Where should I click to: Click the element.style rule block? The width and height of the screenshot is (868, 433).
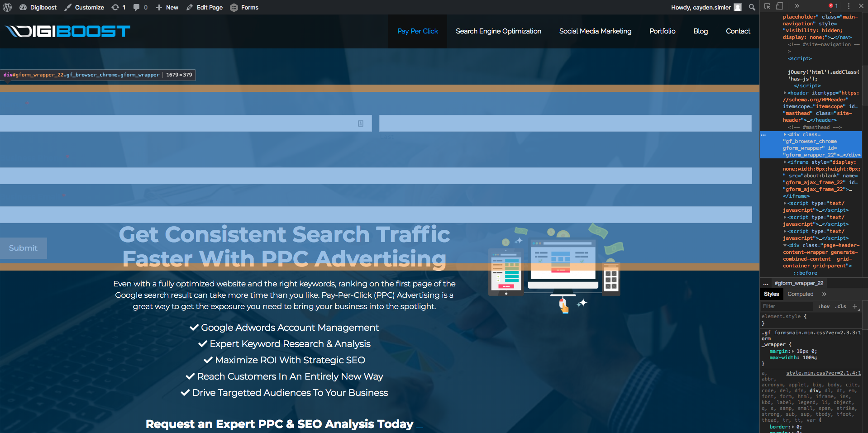coord(784,320)
